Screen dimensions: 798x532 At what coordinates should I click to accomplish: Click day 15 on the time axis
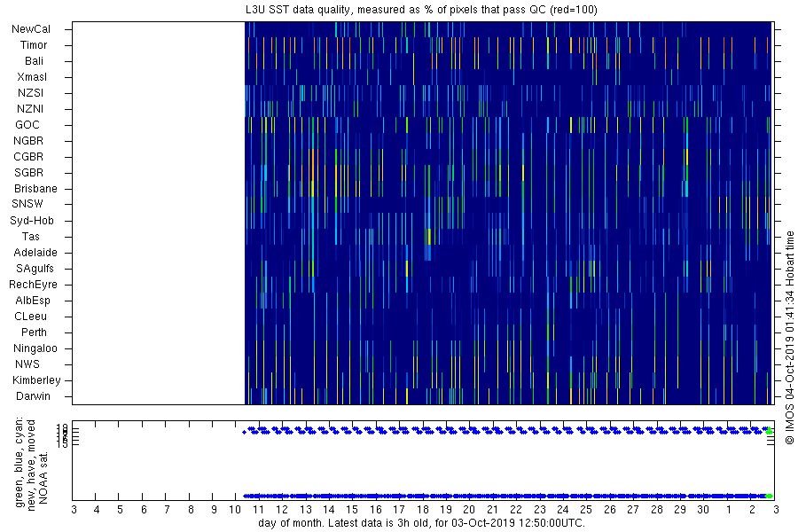pyautogui.click(x=352, y=510)
